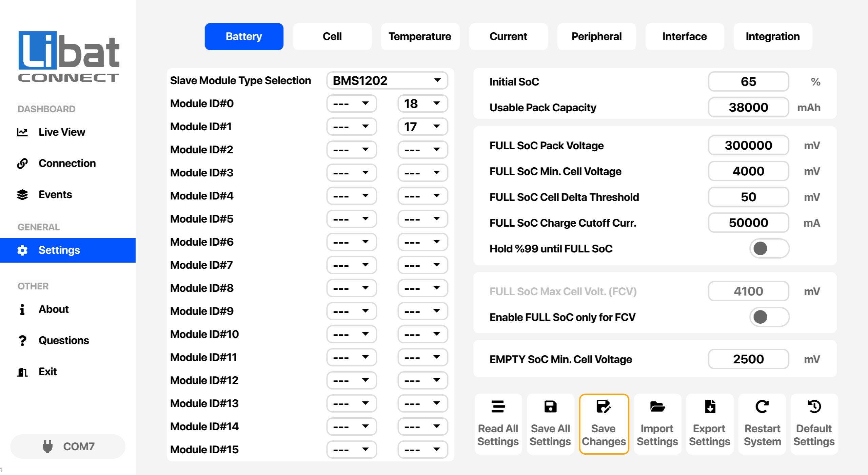
Task: Switch to the Temperature tab
Action: [420, 37]
